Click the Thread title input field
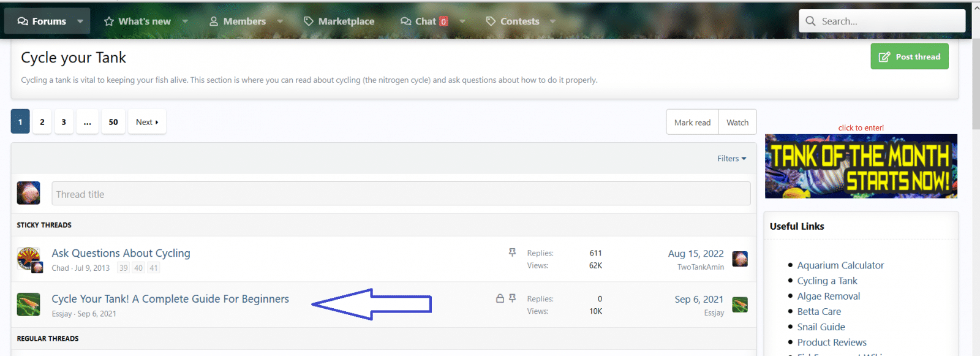The image size is (980, 356). tap(401, 194)
